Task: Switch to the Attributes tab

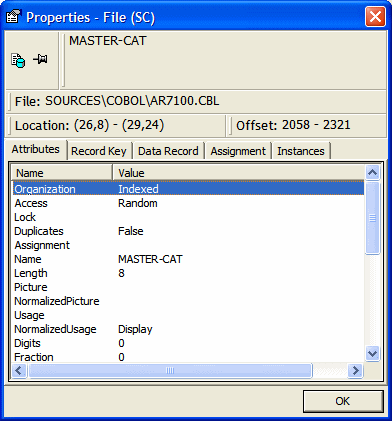Action: click(x=36, y=149)
